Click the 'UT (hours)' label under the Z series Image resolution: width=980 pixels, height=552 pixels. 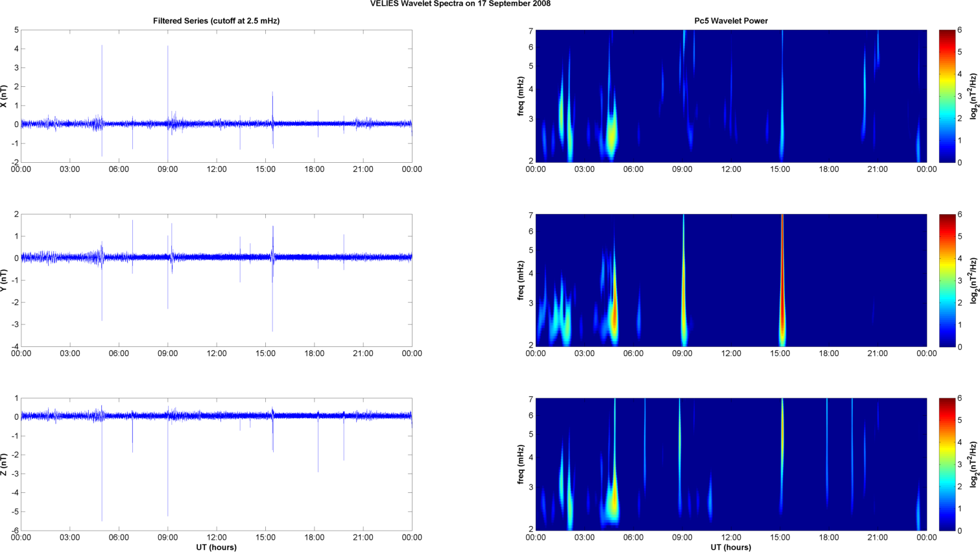pyautogui.click(x=216, y=547)
